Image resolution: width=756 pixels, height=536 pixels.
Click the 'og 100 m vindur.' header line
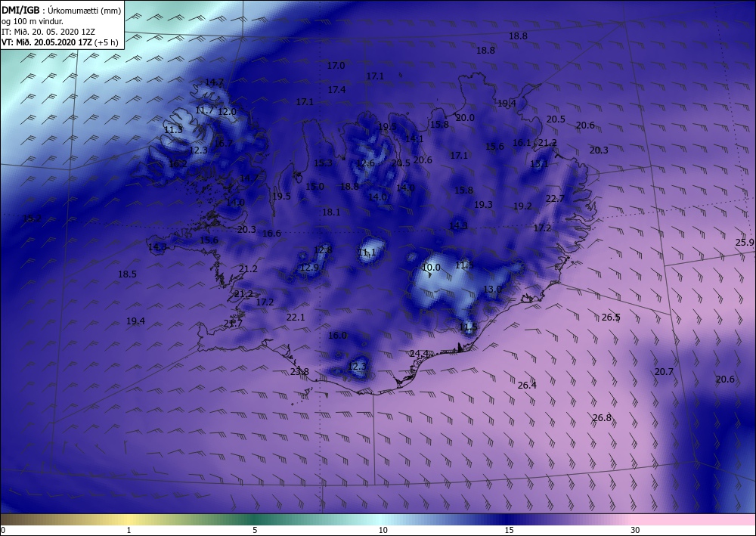tap(33, 21)
